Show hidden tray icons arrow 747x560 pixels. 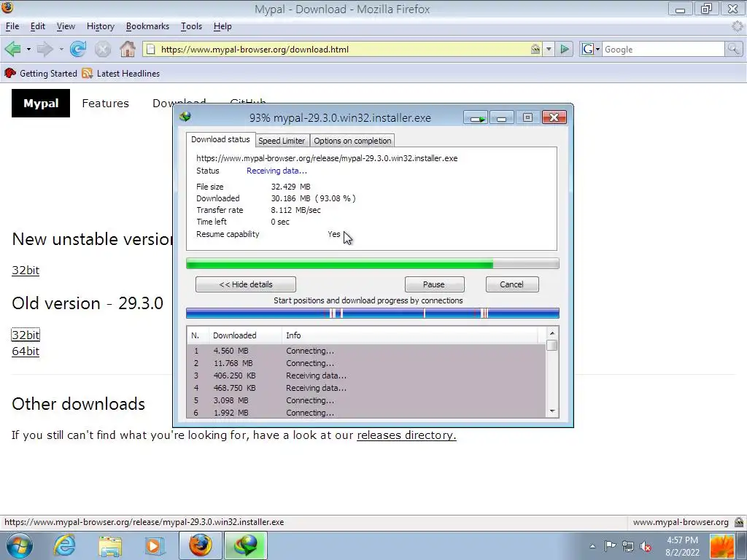coord(592,546)
